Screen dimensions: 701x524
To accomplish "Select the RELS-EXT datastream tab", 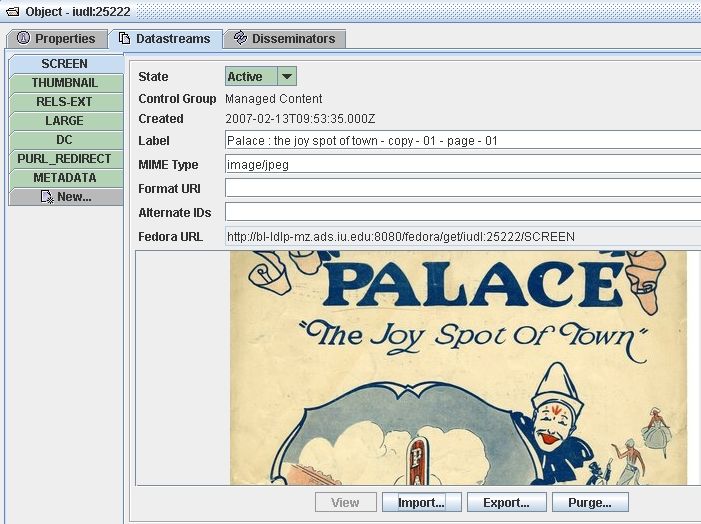I will pyautogui.click(x=65, y=102).
